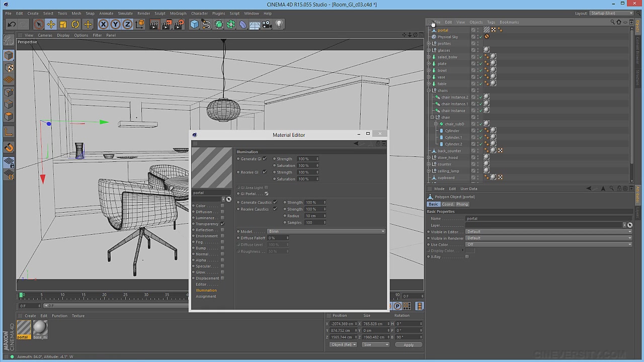Enable the Reflection channel checkbox
Screen dimensions: 644x362
(x=222, y=230)
